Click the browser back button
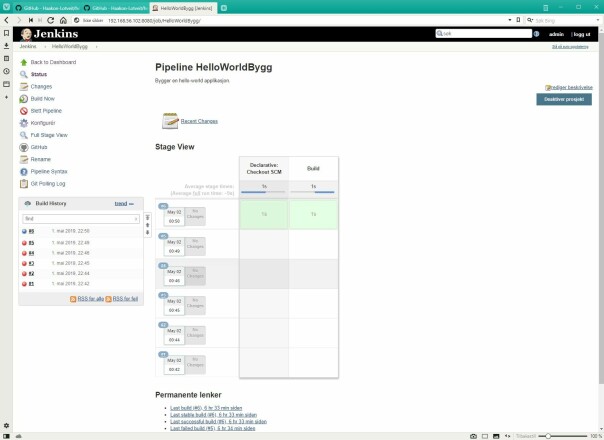 click(7, 20)
